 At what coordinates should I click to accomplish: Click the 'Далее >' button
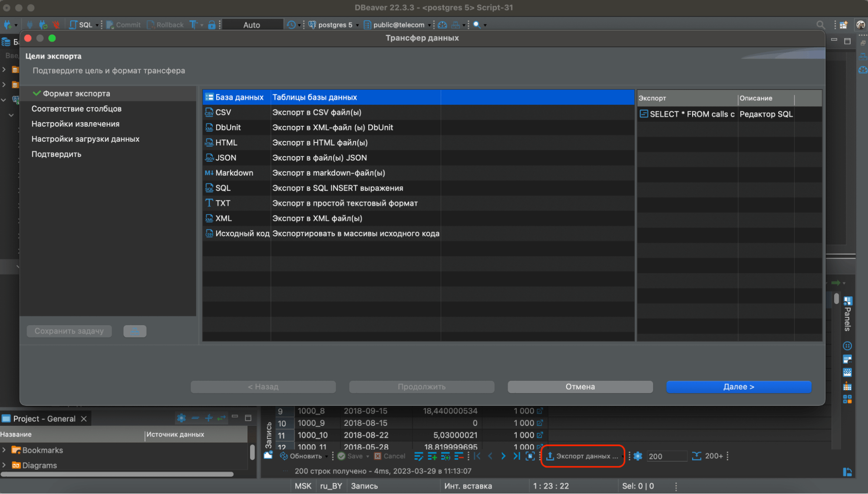pyautogui.click(x=739, y=387)
